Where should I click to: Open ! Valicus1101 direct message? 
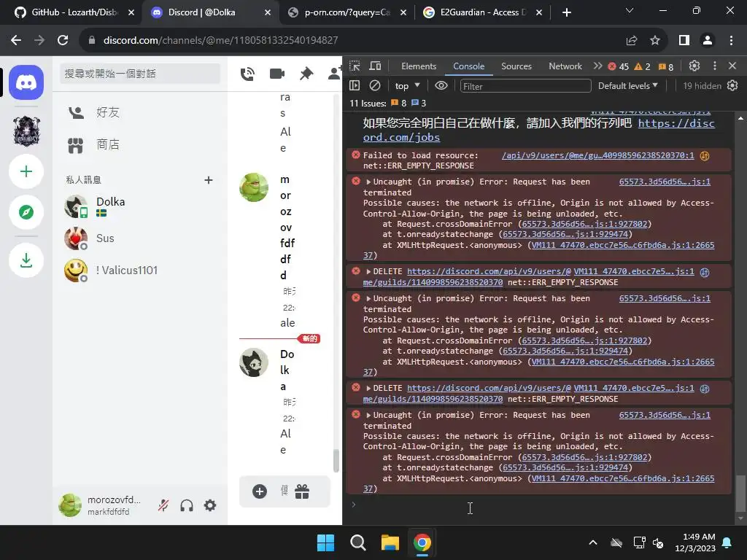pos(139,270)
